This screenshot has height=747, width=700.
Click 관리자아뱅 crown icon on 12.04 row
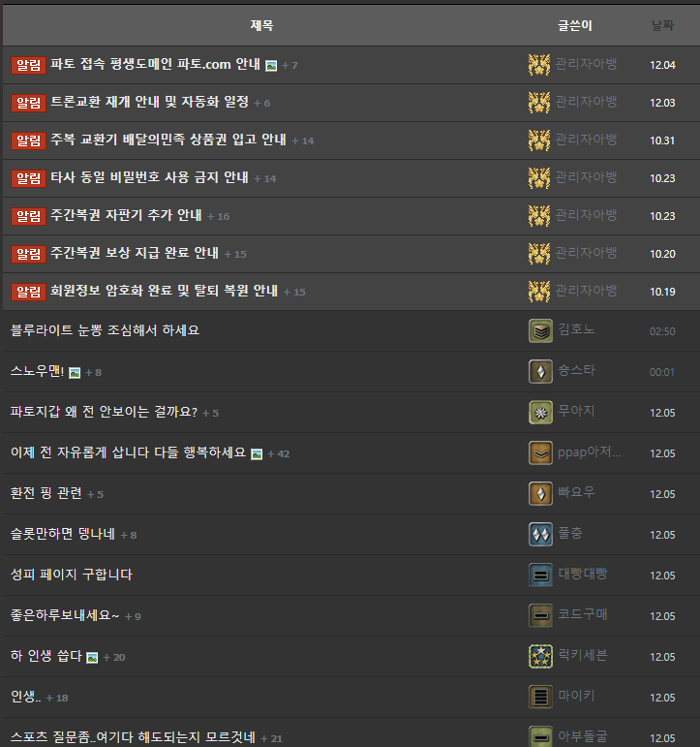(539, 64)
